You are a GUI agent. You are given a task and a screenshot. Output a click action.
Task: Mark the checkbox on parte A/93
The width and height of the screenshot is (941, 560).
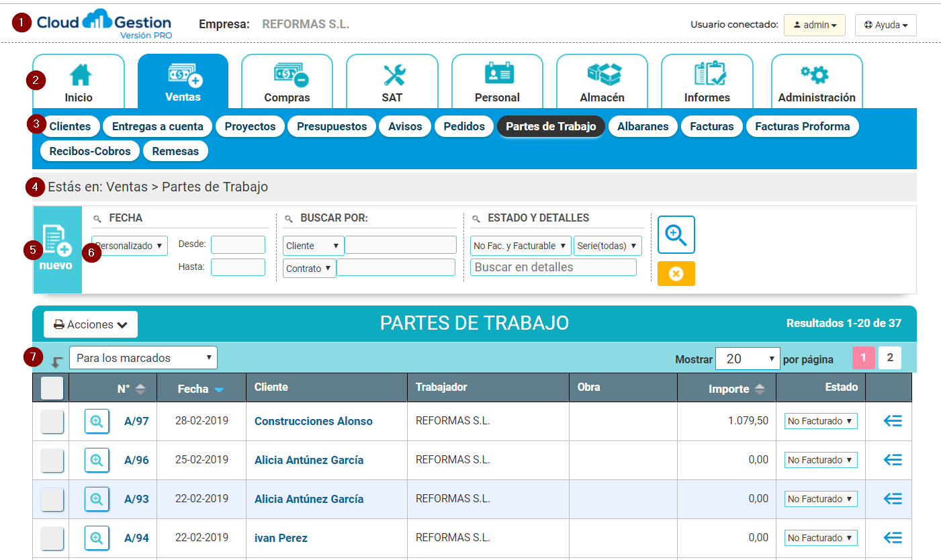[x=52, y=499]
